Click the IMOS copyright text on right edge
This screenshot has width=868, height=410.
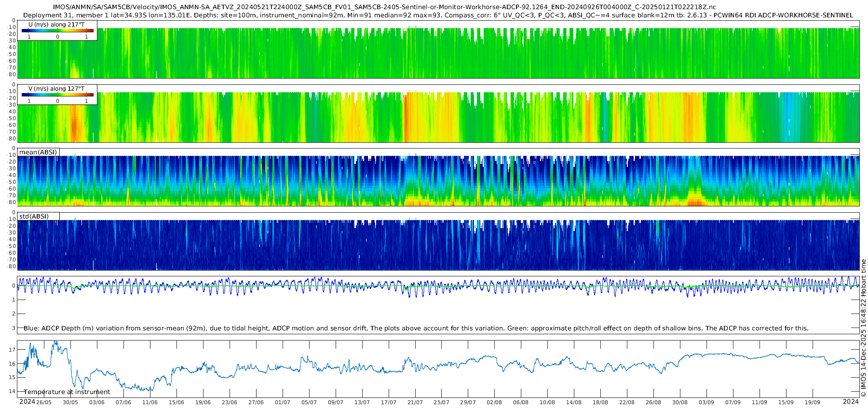point(864,328)
